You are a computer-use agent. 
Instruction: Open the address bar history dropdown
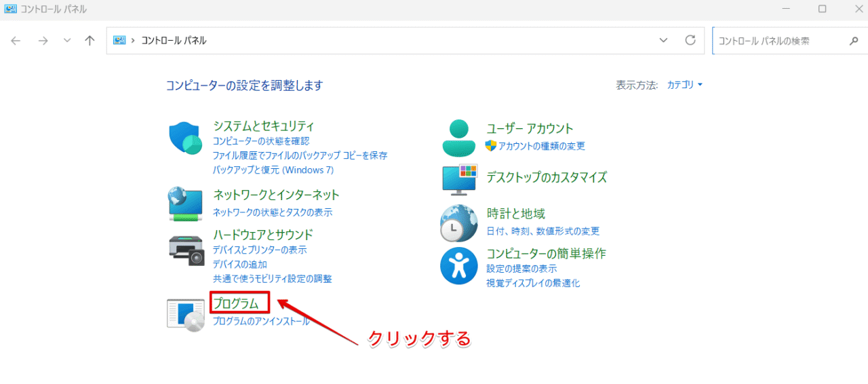[x=663, y=41]
